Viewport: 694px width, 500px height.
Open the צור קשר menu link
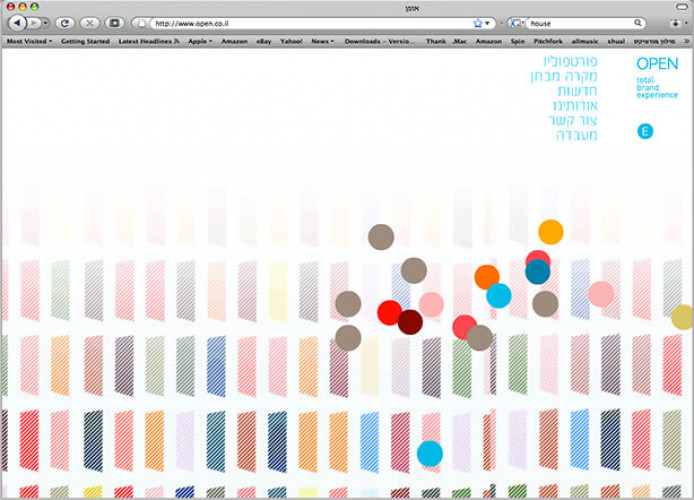coord(573,120)
